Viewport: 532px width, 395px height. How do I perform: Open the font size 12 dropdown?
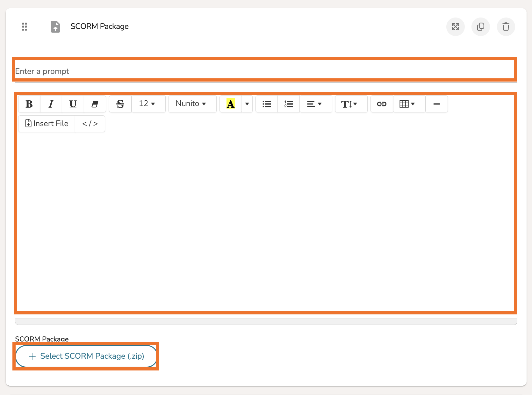click(x=147, y=104)
